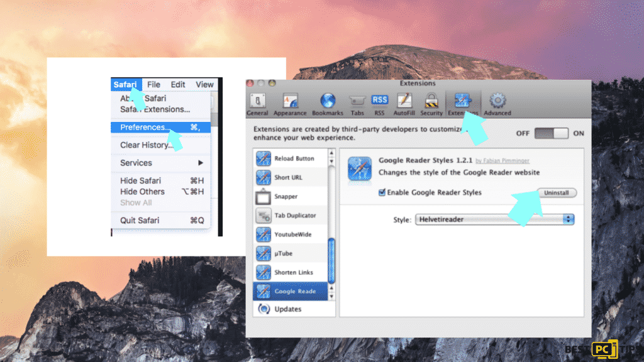644x362 pixels.
Task: Open the Fabian Pimminger author link
Action: (x=502, y=161)
